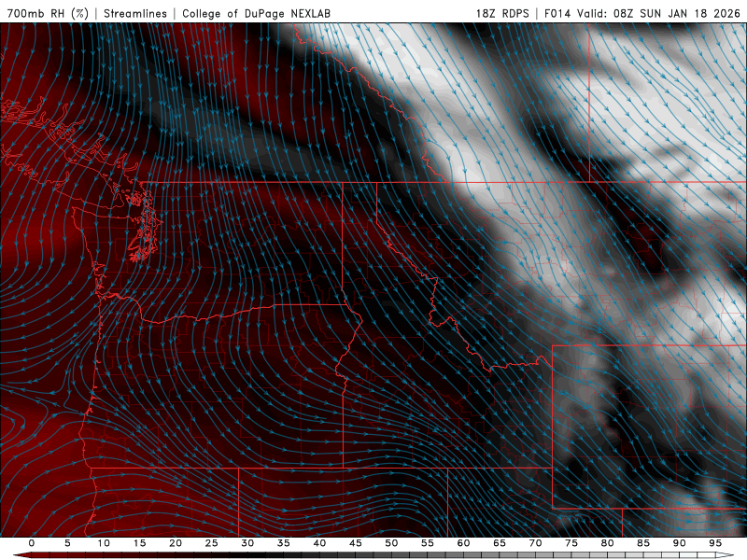This screenshot has height=560, width=747.
Task: Click the '50' value on RH color scale
Action: click(x=391, y=543)
